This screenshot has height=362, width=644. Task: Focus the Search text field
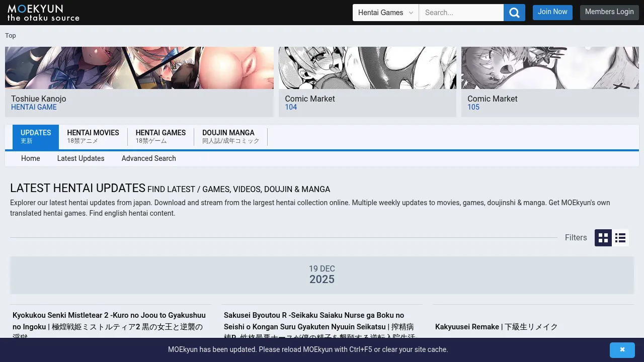point(461,13)
